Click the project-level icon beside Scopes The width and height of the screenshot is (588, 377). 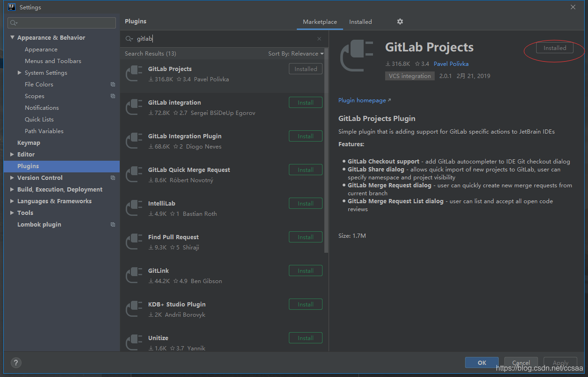pos(113,96)
